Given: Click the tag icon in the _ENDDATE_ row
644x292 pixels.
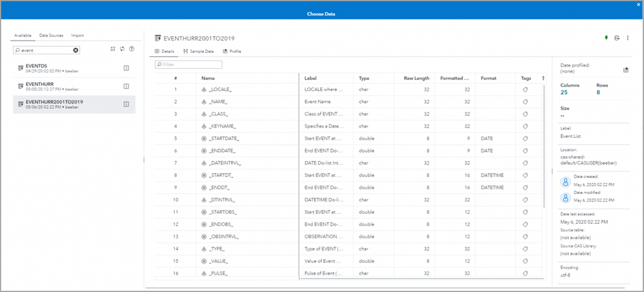Looking at the screenshot, I should pyautogui.click(x=526, y=151).
